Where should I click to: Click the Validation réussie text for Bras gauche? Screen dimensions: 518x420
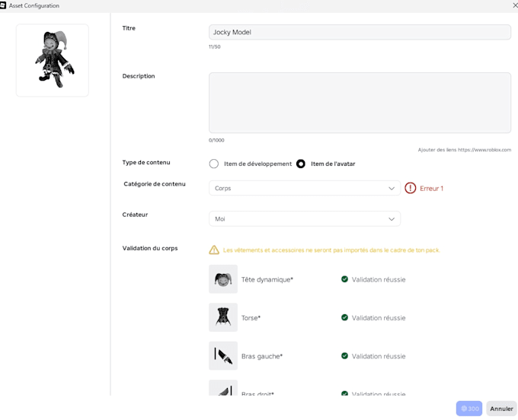(379, 356)
